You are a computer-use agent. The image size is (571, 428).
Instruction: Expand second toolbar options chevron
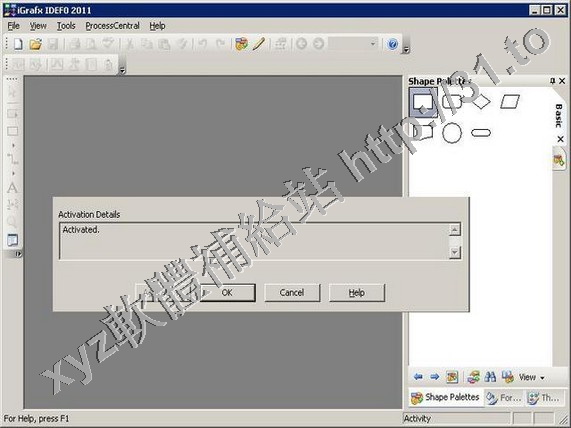tap(122, 70)
